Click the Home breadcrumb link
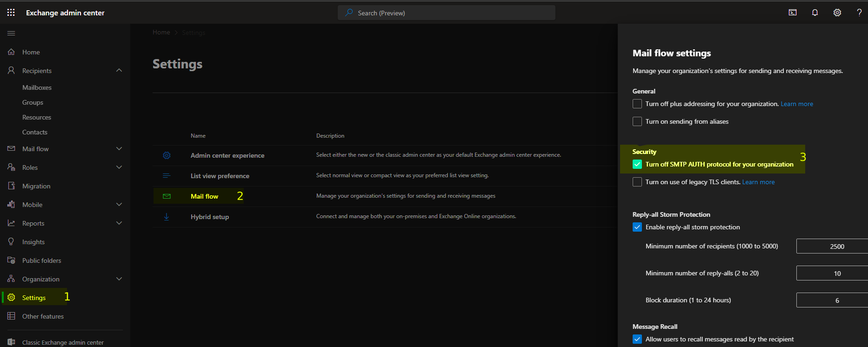The image size is (868, 347). [161, 32]
